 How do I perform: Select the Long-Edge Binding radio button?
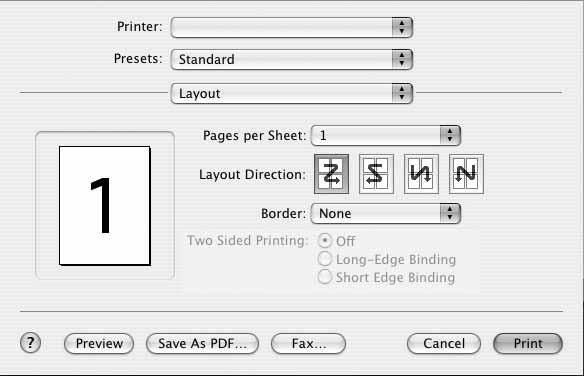[x=325, y=259]
